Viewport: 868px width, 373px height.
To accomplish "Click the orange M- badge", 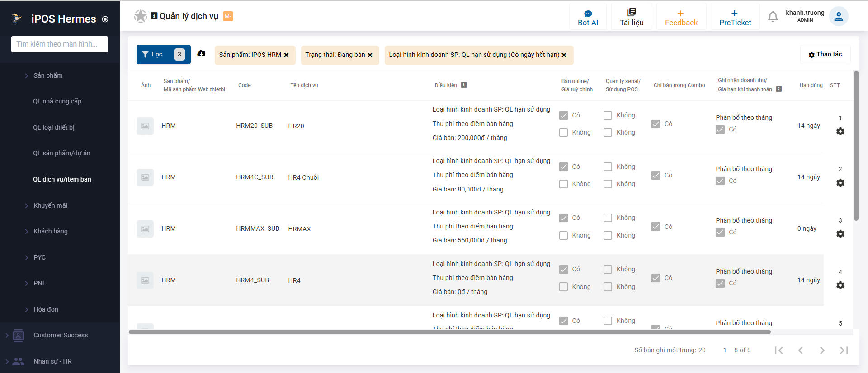I will click(228, 16).
